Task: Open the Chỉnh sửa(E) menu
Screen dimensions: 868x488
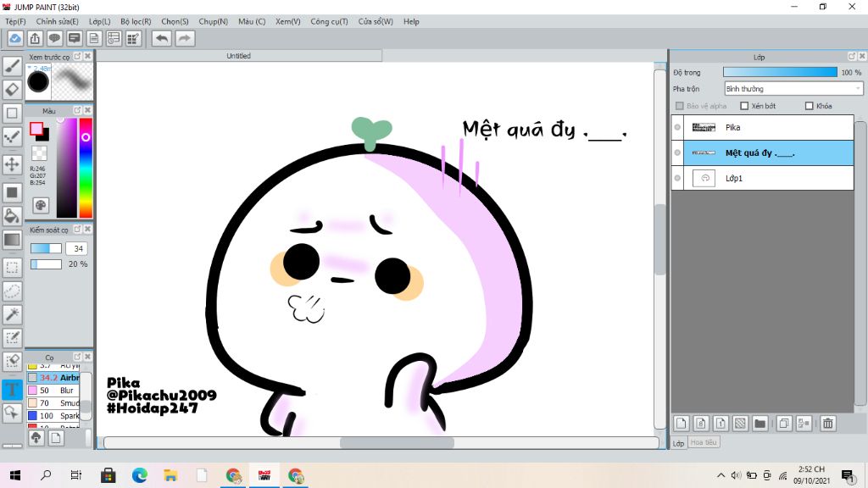Action: (57, 21)
